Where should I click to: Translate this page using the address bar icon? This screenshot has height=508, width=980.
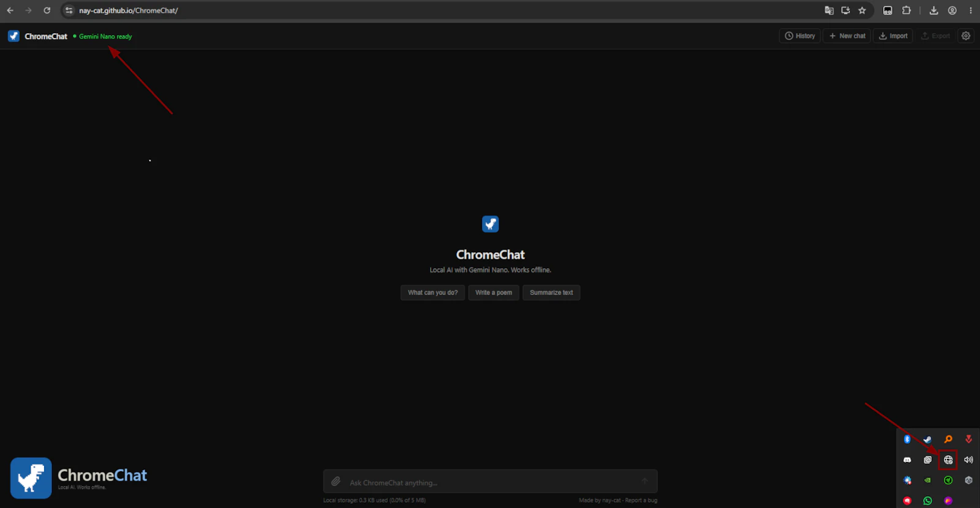click(829, 10)
